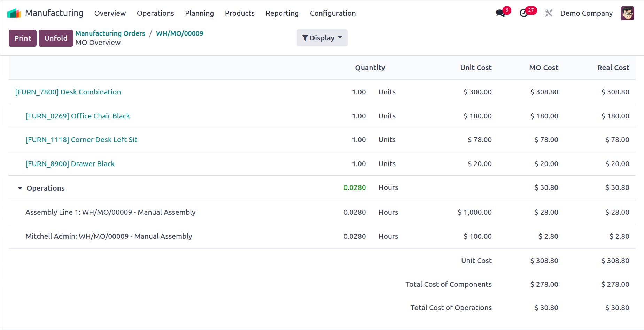Click the debug tools wrench icon
This screenshot has height=330, width=644.
point(549,13)
